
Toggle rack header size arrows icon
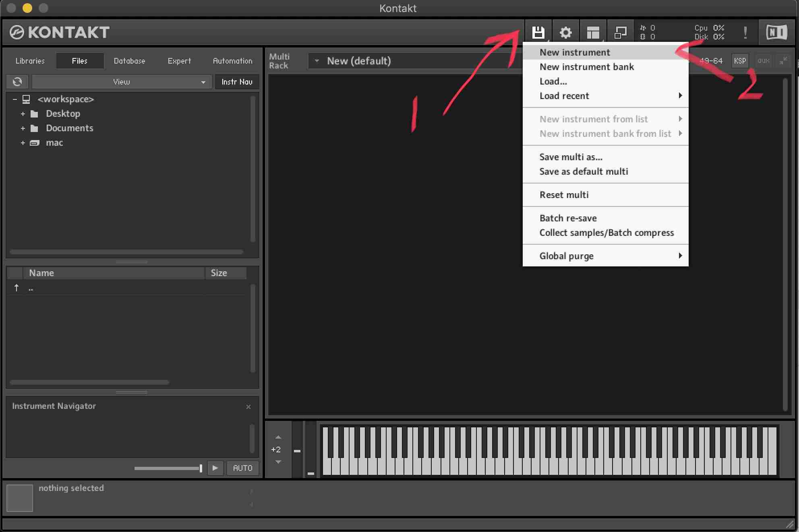(x=783, y=61)
